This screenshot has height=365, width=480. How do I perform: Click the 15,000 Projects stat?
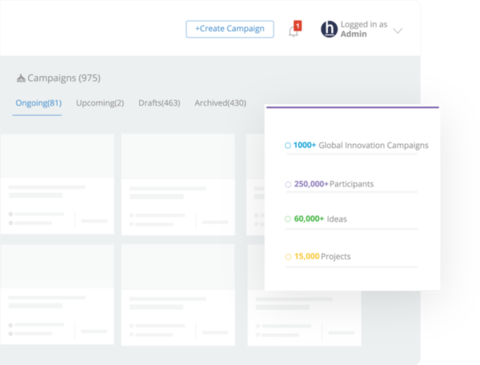point(322,256)
